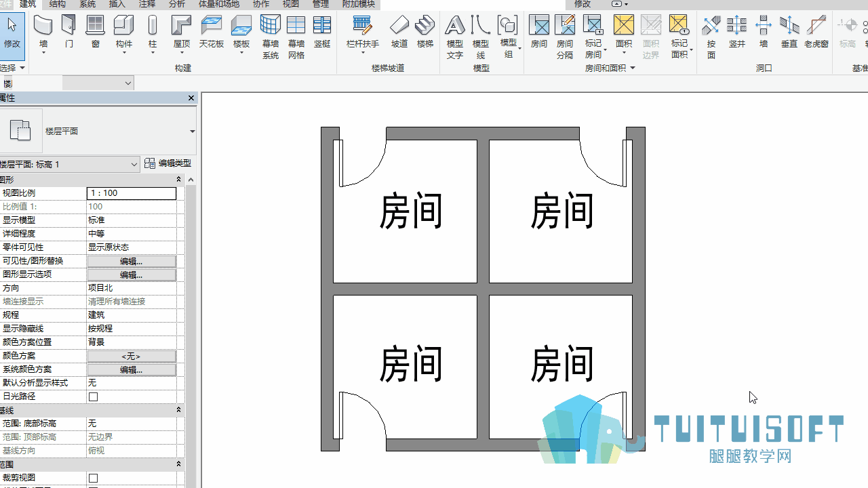Switch to the 体量和场地 ribbon tab
The image size is (868, 488).
coord(218,4)
